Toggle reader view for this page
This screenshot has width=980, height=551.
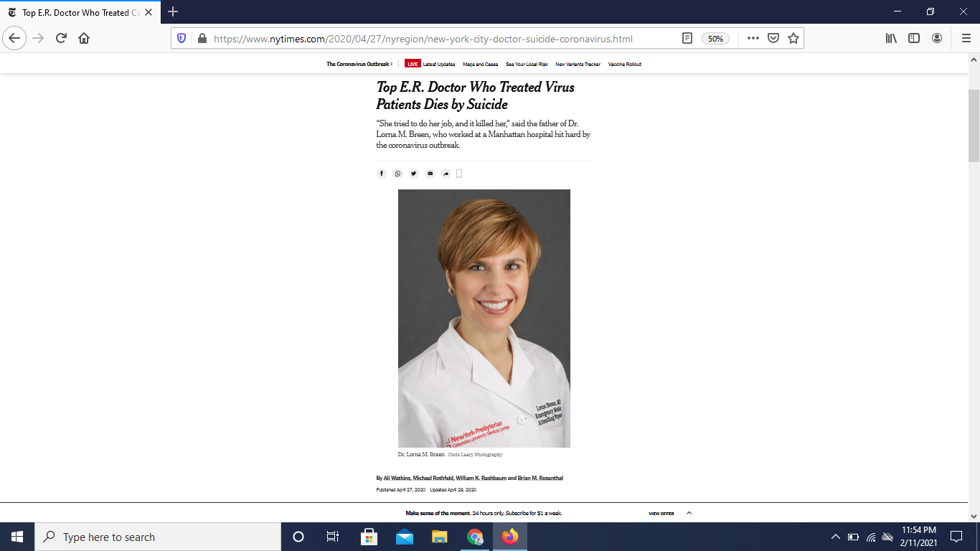[x=687, y=39]
